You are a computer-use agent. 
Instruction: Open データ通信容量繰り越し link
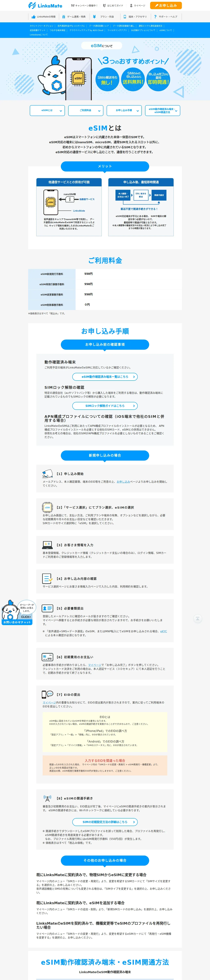[x=123, y=26]
